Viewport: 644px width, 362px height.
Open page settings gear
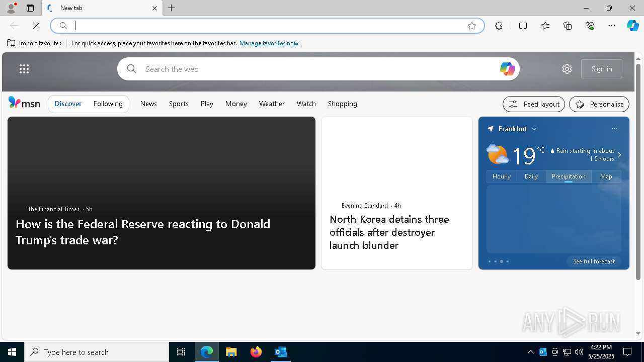(567, 69)
